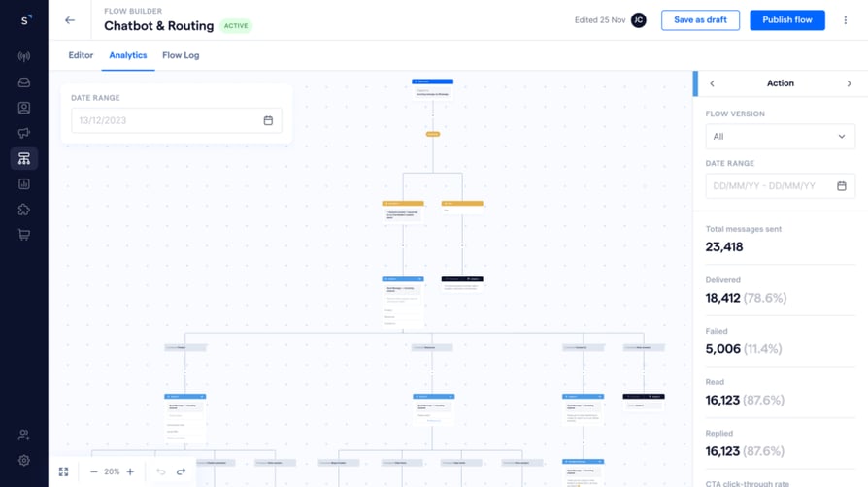Image resolution: width=868 pixels, height=487 pixels.
Task: Click the canvas date range input field
Action: [x=177, y=120]
